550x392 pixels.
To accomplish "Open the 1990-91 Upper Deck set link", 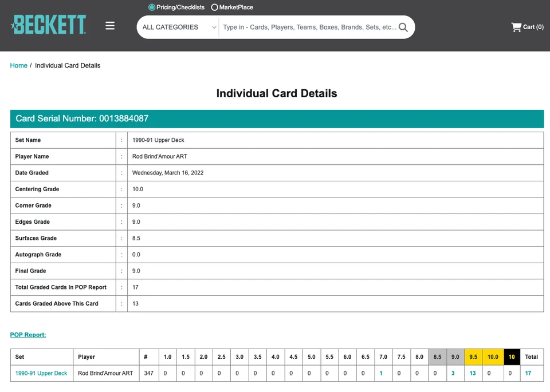I will coord(41,373).
